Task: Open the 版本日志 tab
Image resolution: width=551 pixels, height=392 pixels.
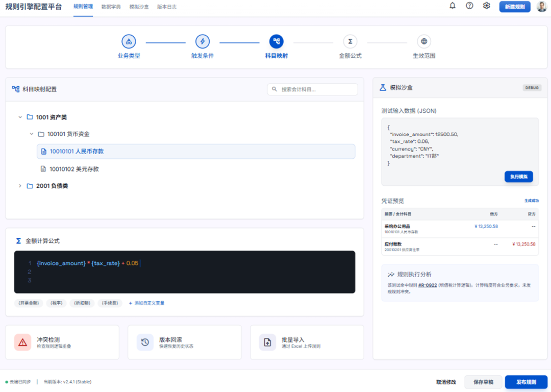Action: point(166,7)
